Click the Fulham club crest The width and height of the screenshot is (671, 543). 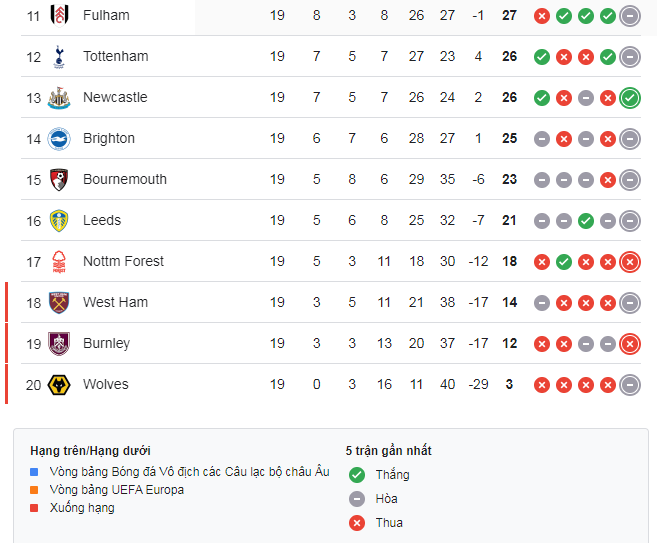coord(58,15)
